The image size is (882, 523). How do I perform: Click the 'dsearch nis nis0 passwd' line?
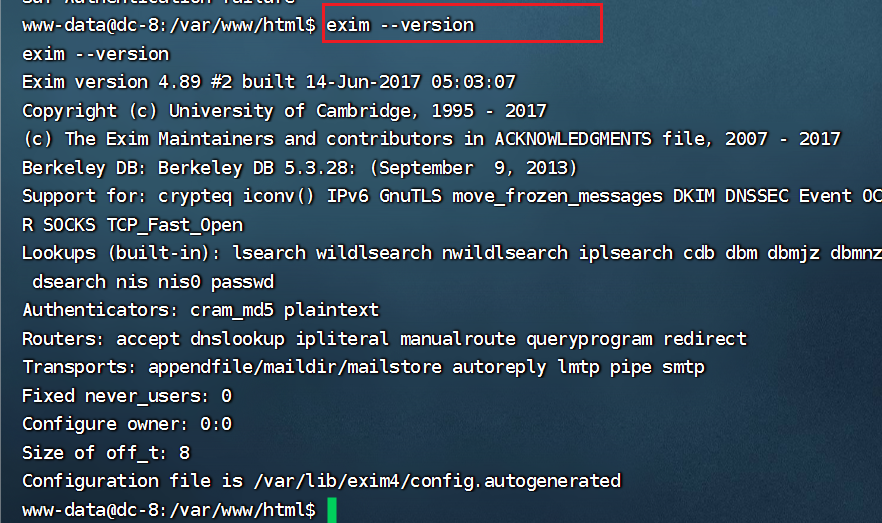point(153,282)
